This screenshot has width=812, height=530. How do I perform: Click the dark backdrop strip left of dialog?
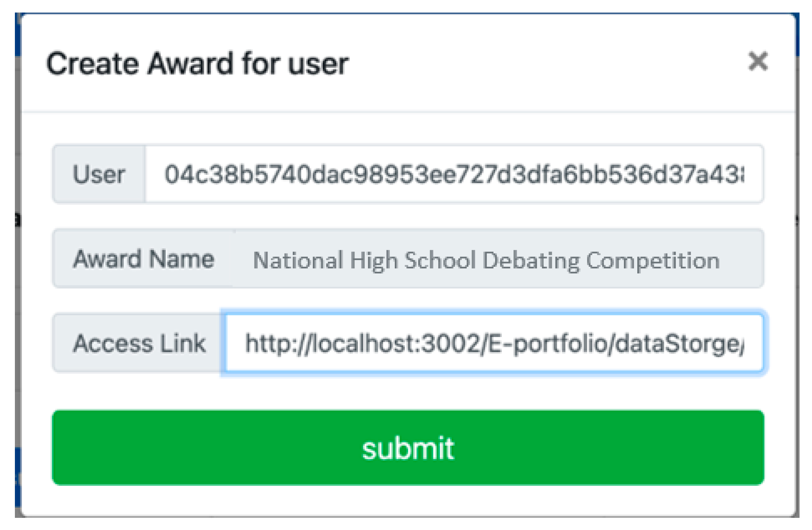pyautogui.click(x=17, y=274)
